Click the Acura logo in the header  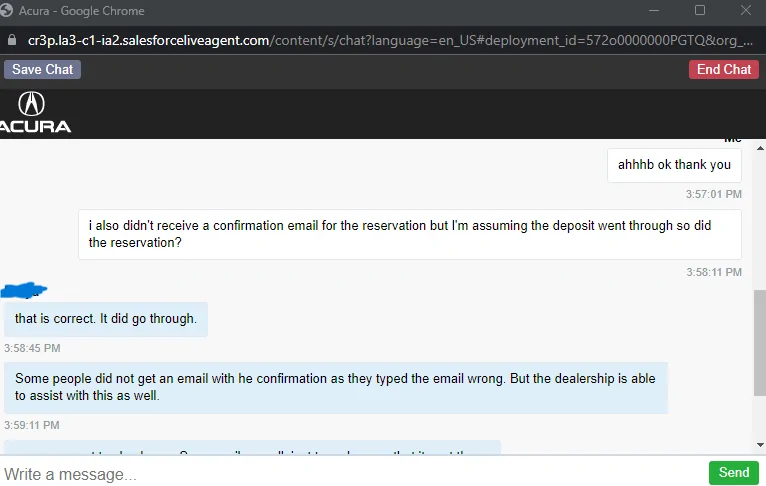click(x=34, y=112)
